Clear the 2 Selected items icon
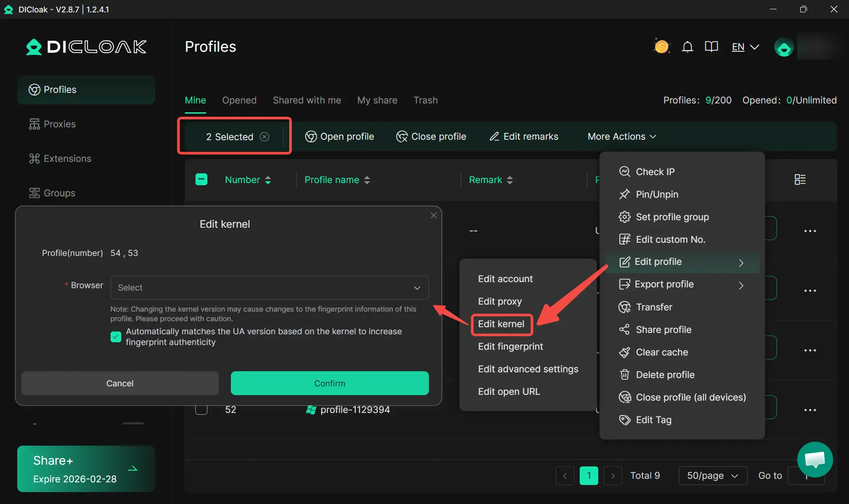The width and height of the screenshot is (849, 504). 264,137
